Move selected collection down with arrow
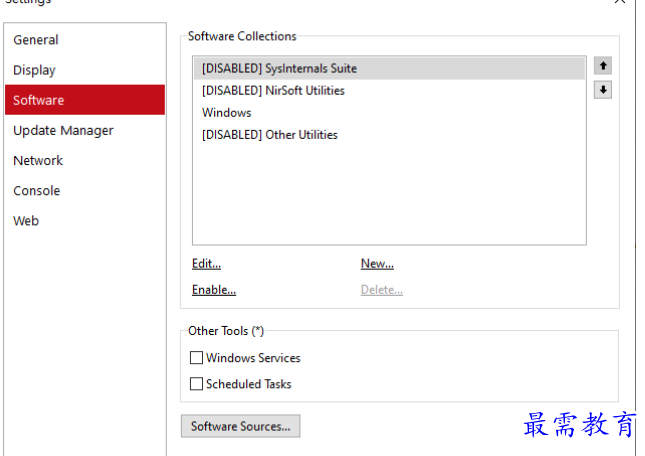Screen dimensions: 645x456 click(602, 90)
